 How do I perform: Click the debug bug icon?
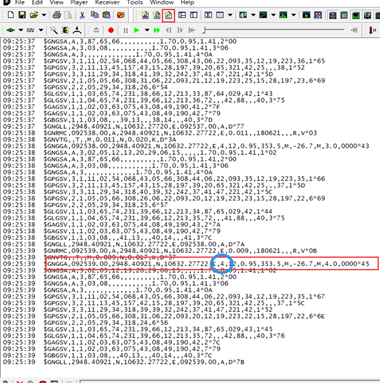coord(65,30)
